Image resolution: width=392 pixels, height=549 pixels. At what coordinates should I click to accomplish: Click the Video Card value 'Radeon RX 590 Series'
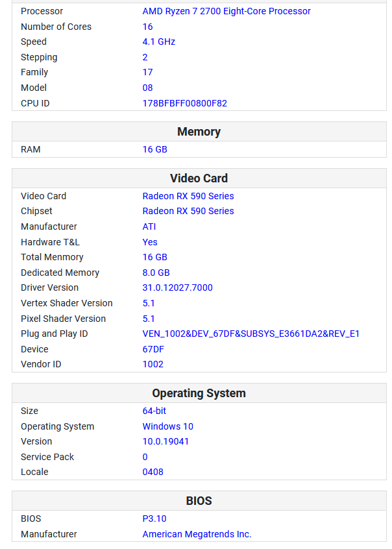point(188,196)
